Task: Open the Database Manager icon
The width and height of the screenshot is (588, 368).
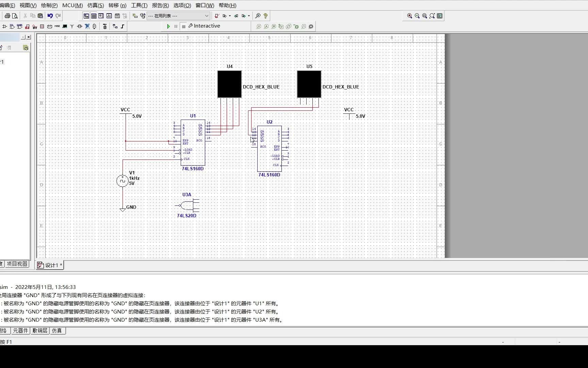Action: tap(143, 16)
